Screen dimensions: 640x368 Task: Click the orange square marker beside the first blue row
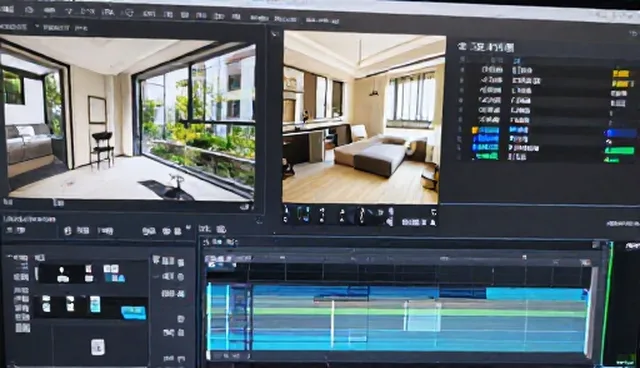pos(475,130)
